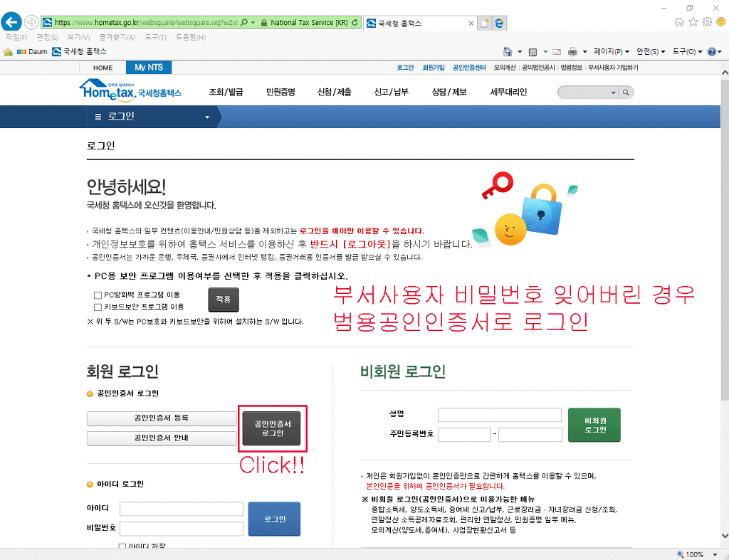Open the 안전(S) dropdown menu
The height and width of the screenshot is (560, 729).
[x=651, y=51]
